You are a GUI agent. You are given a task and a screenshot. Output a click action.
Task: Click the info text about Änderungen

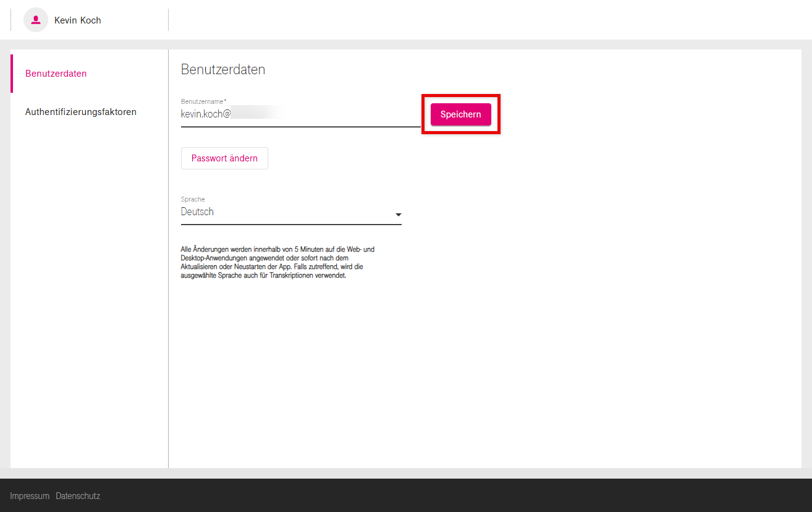click(277, 263)
